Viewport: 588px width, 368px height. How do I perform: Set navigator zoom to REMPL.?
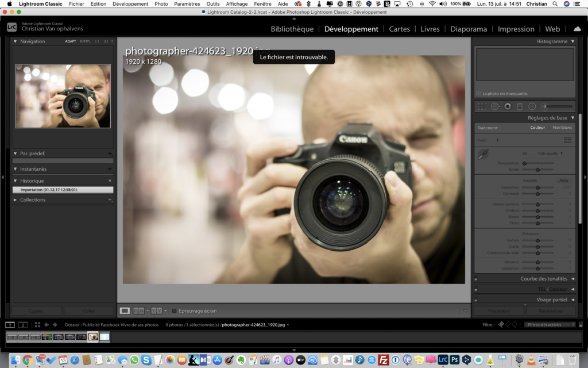click(85, 41)
